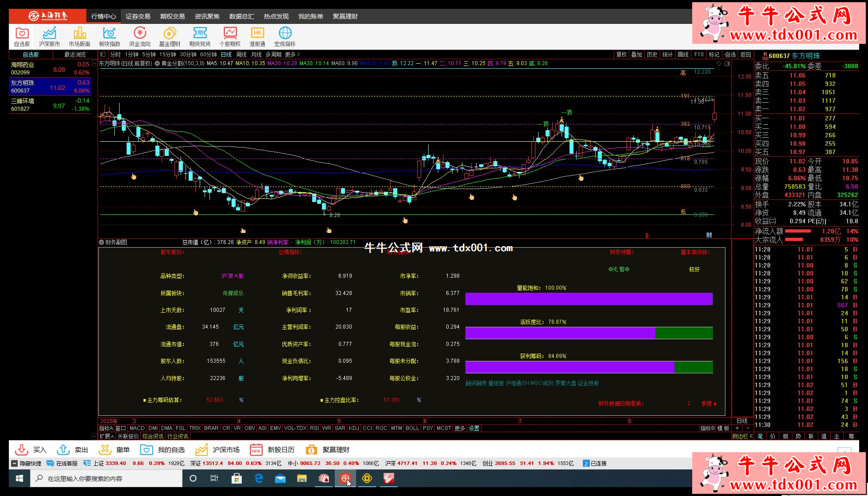Expand the 黄金分割 indicator dropdown arrow

(x=157, y=63)
